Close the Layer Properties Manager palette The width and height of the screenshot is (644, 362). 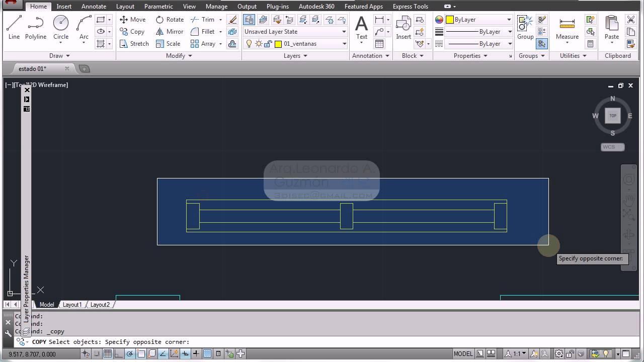click(x=27, y=90)
